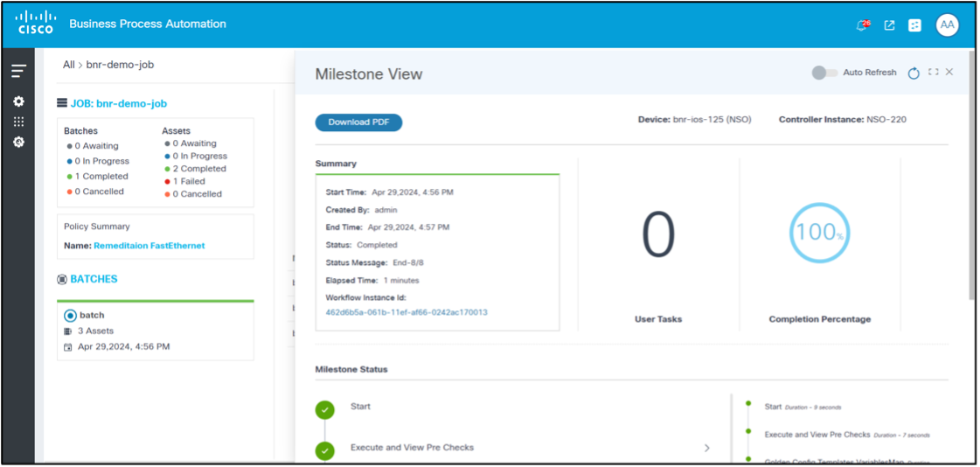Open the app switcher icon in header

915,25
